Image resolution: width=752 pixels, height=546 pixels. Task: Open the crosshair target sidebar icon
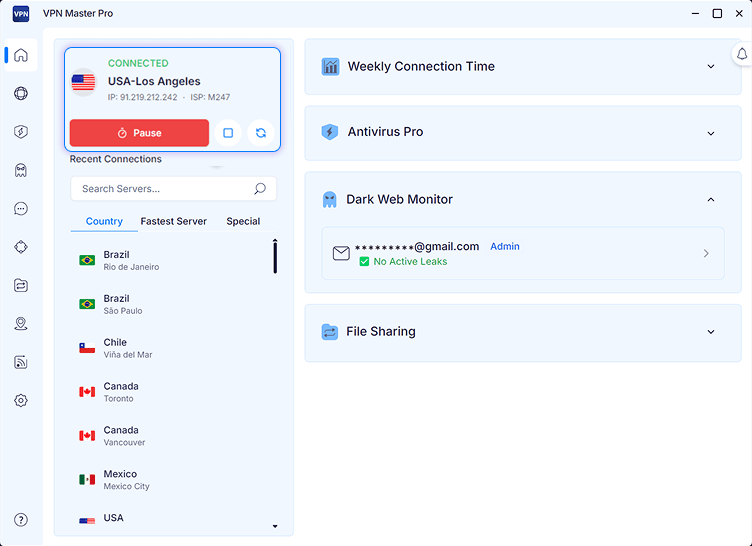[x=21, y=247]
